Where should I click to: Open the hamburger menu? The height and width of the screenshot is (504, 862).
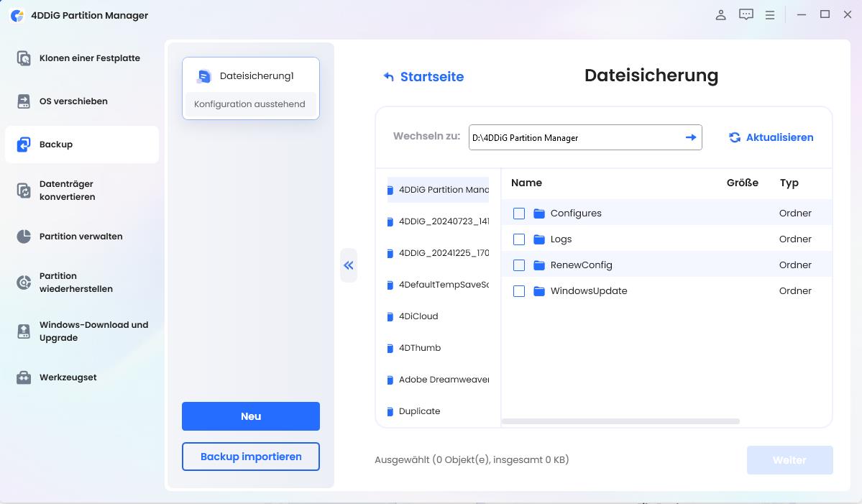point(769,14)
